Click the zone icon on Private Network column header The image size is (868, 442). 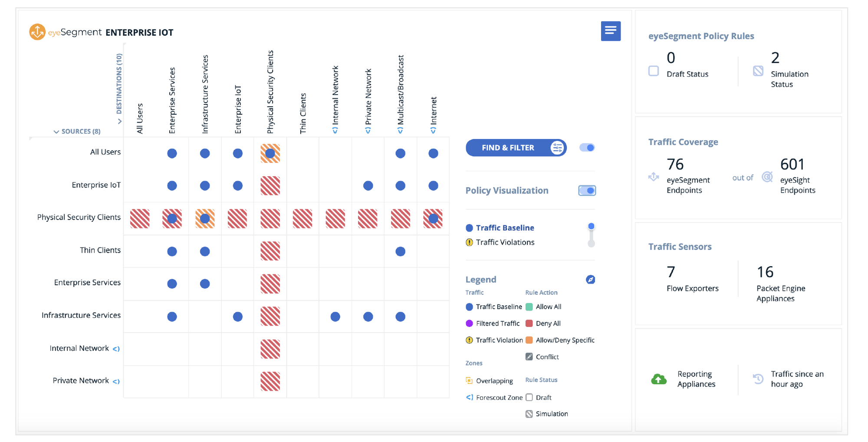(368, 130)
